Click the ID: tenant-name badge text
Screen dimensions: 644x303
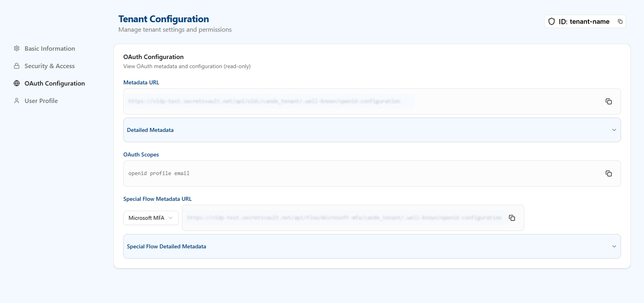point(584,21)
